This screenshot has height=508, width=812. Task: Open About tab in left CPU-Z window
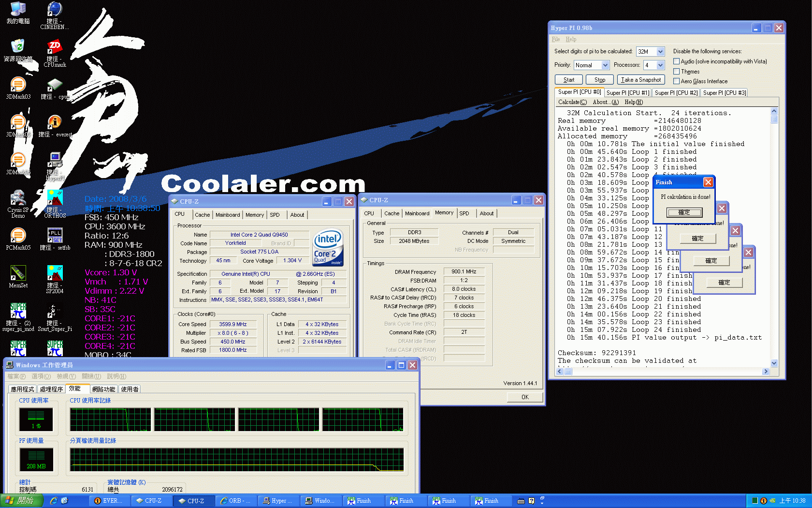(297, 215)
